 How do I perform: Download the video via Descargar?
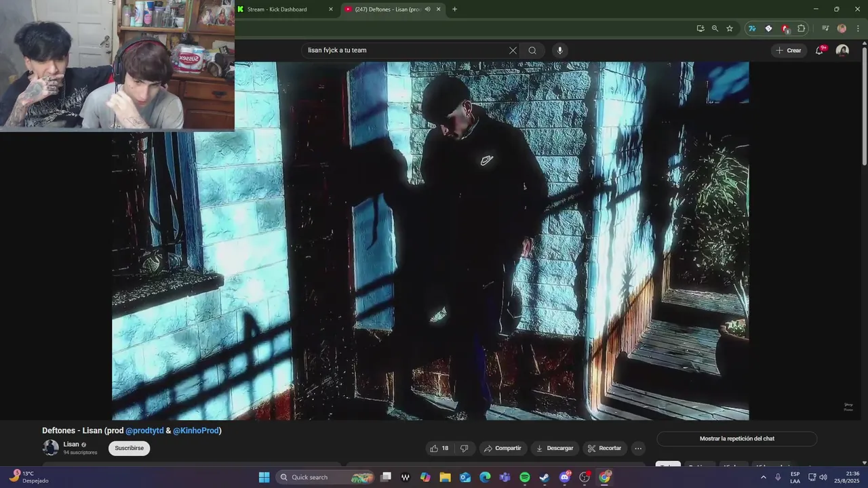555,448
